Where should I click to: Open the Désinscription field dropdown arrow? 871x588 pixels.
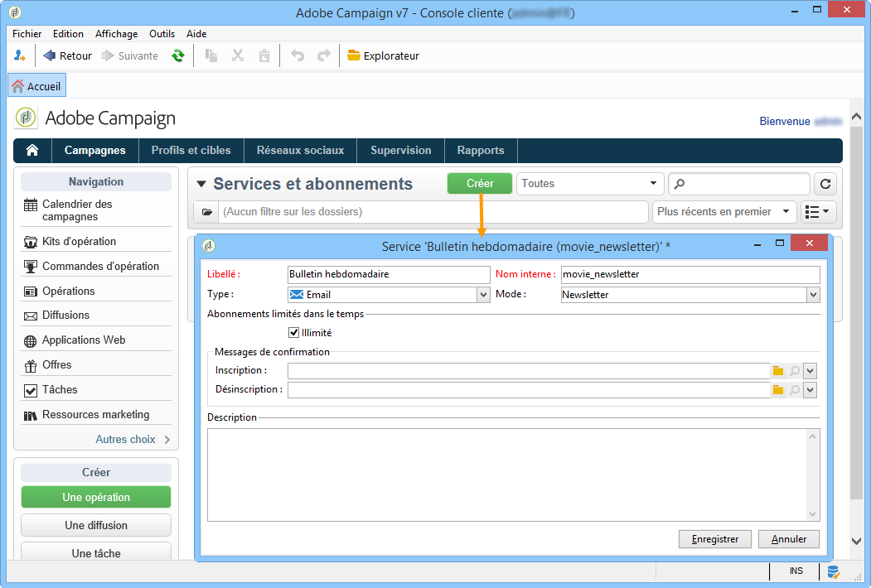tap(811, 390)
